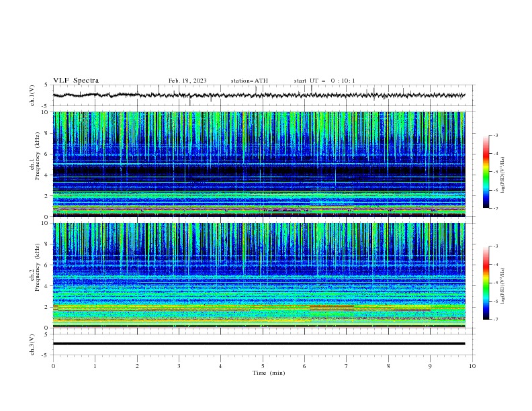Screen dimensions: 532x411
Task: Click inside the ch.2 spectrogram plot
Action: [259, 275]
